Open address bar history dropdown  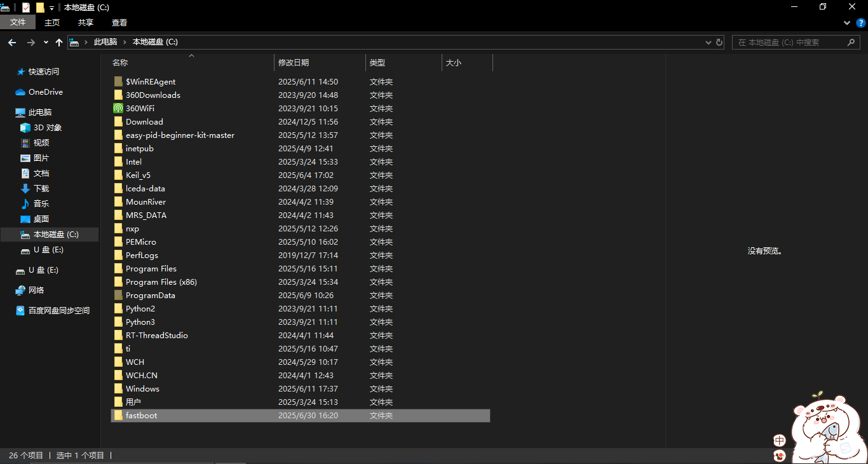coord(709,42)
